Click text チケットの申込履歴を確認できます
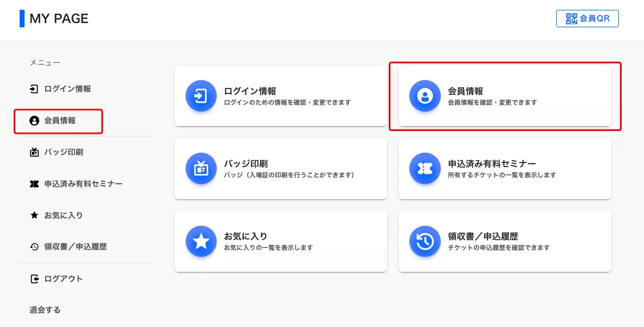This screenshot has height=327, width=644. click(x=498, y=248)
